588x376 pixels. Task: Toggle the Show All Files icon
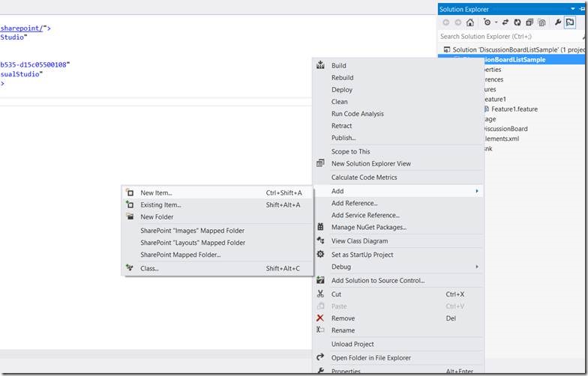click(x=541, y=22)
